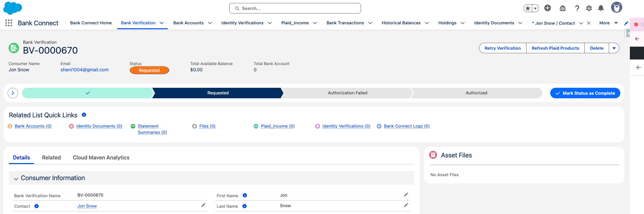Open the Holdings nav tab
Screen dimensions: 644x214
point(447,23)
